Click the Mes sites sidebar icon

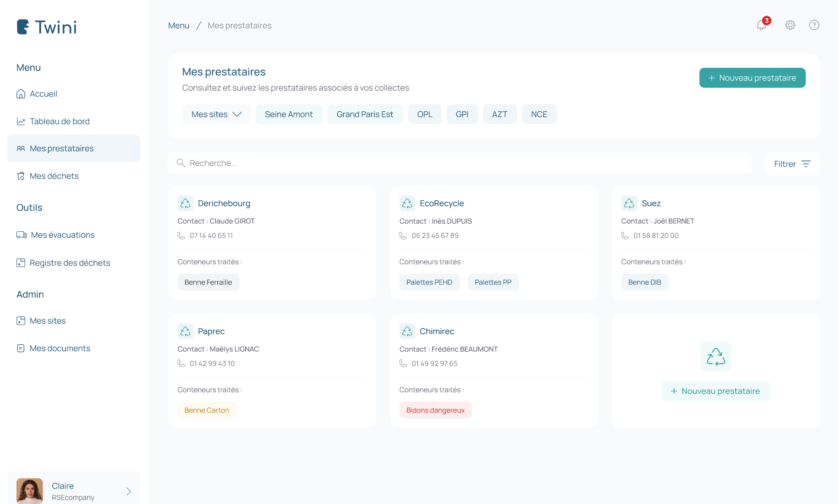(x=21, y=321)
